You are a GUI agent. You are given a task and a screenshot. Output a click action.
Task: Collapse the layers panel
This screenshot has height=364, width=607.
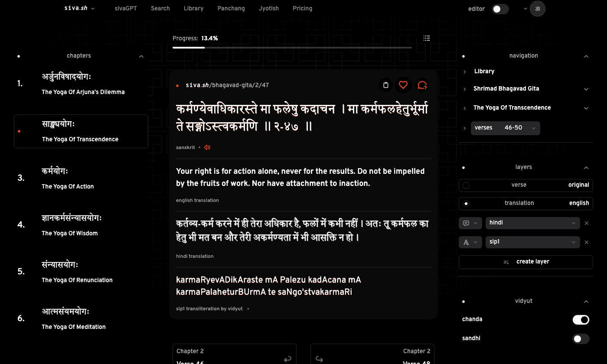click(586, 168)
